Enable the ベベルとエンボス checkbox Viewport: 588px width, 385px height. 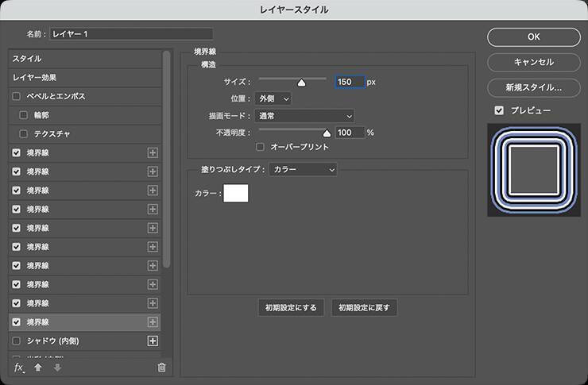coord(16,96)
